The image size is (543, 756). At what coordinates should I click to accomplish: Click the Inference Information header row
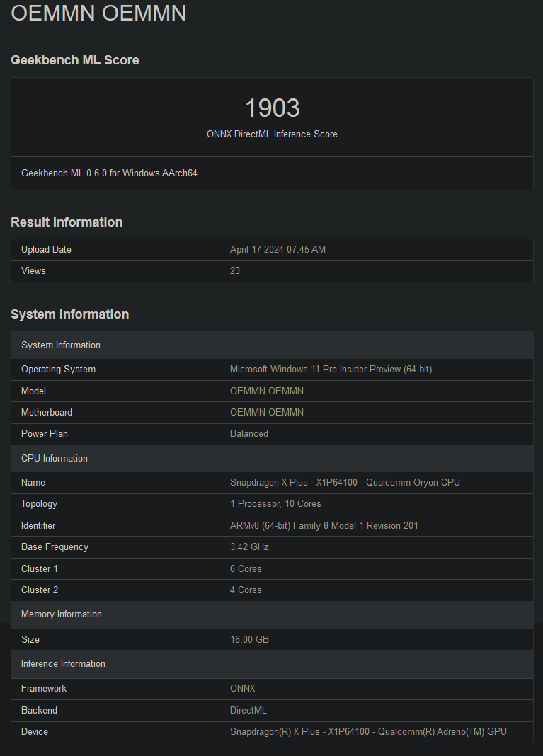(x=272, y=664)
